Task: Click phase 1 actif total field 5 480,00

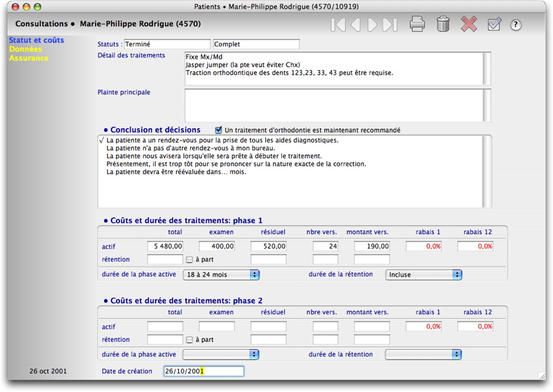Action: coord(165,246)
